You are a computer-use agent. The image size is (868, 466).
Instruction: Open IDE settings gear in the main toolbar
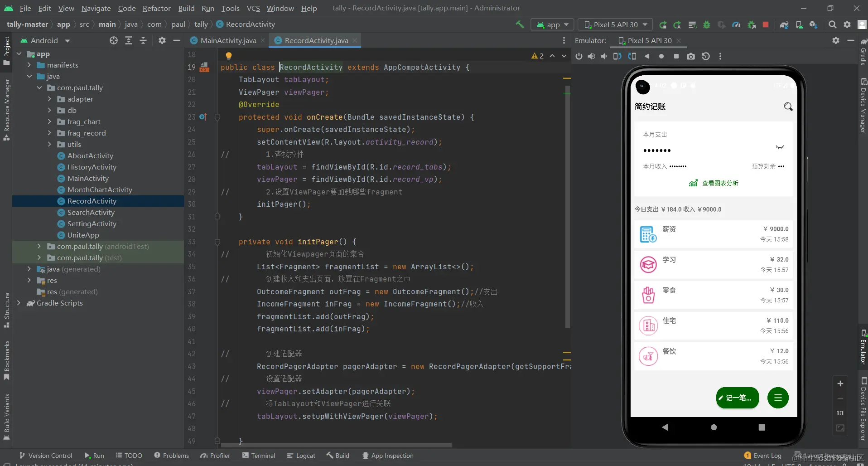coord(847,24)
